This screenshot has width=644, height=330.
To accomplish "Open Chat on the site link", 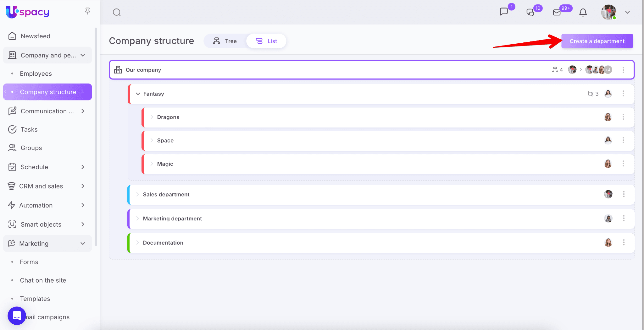I will (x=43, y=280).
